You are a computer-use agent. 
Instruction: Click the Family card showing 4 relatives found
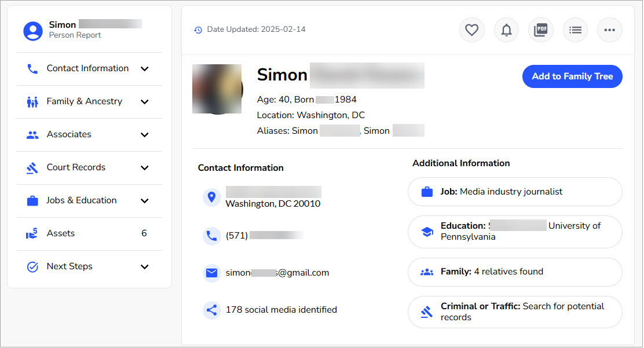pyautogui.click(x=515, y=272)
